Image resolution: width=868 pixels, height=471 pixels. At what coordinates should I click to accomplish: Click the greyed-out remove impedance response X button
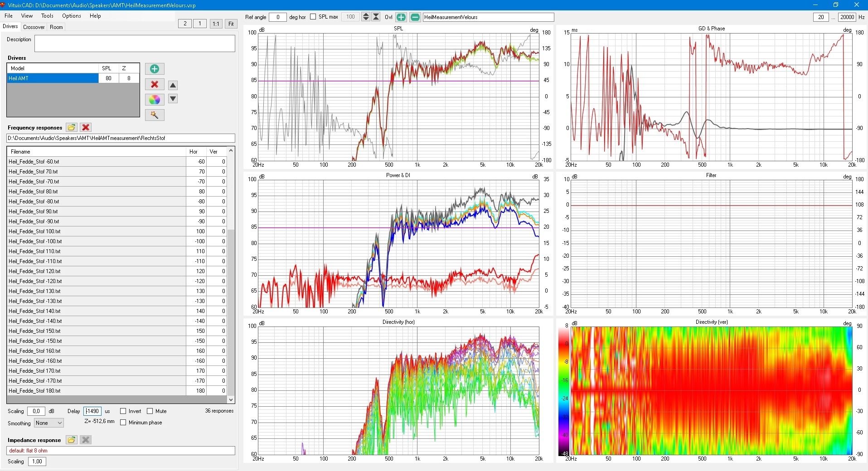(x=86, y=440)
